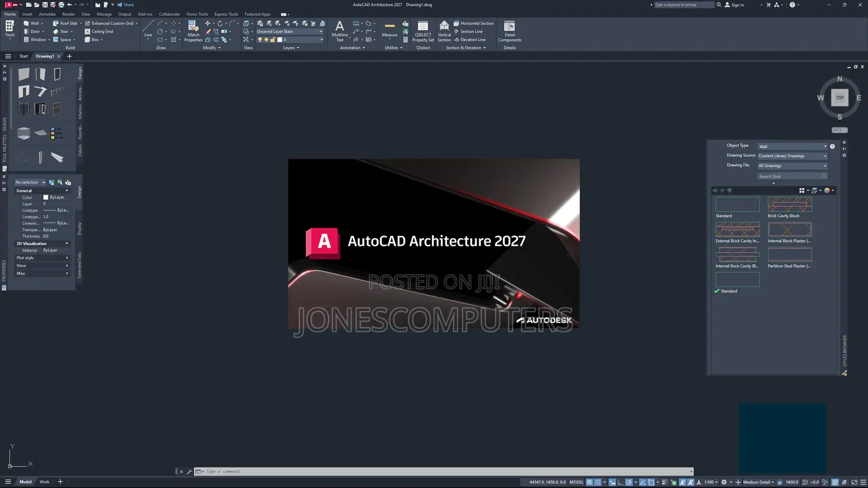Open workspace switching gear in status bar
Screen dimensions: 868x488
[724, 482]
